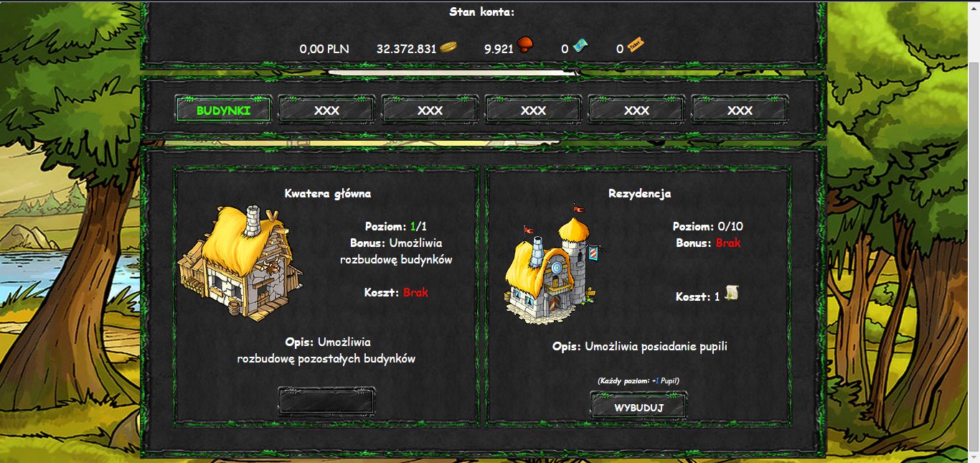Open the BUDYNKI tab

click(x=223, y=111)
